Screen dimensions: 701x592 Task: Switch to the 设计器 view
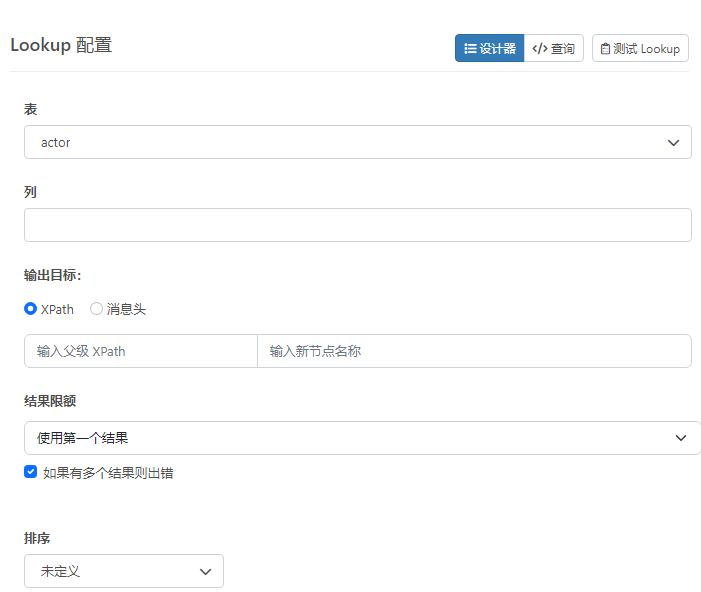pos(490,49)
